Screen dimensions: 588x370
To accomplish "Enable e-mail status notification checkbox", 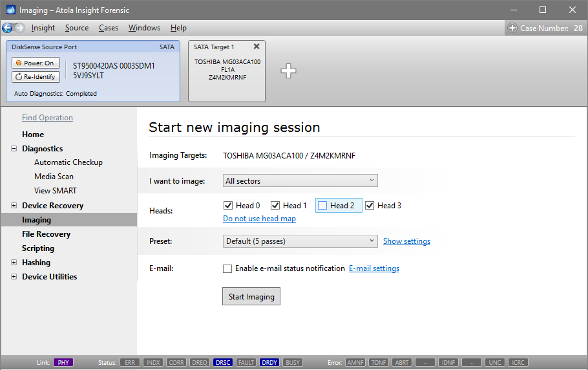I will (227, 268).
